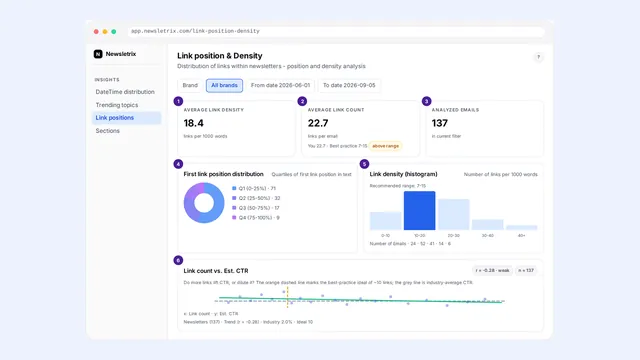
Task: Click the 30-40 histogram bar
Action: point(488,225)
